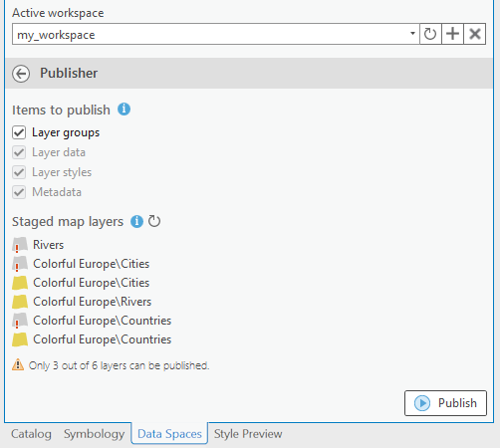Viewport: 500px width, 448px height.
Task: Switch to the Style Preview tab
Action: pyautogui.click(x=248, y=434)
